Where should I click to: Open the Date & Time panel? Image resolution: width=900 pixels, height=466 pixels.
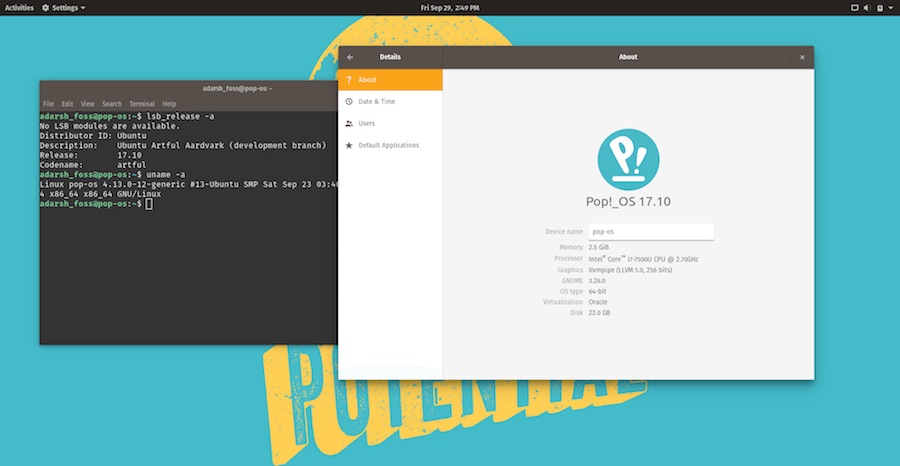[390, 102]
